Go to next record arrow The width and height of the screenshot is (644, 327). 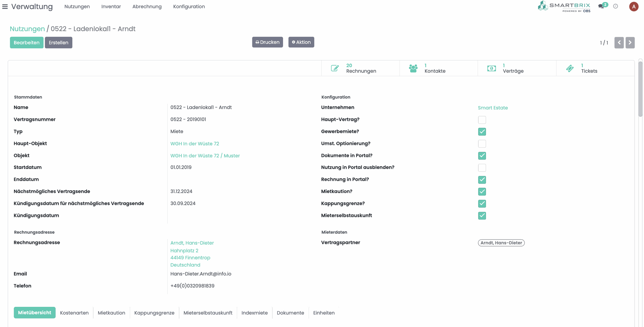[630, 43]
